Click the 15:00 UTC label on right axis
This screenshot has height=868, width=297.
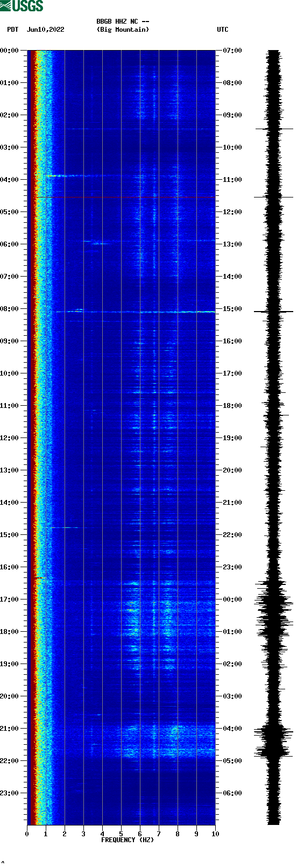pyautogui.click(x=232, y=309)
